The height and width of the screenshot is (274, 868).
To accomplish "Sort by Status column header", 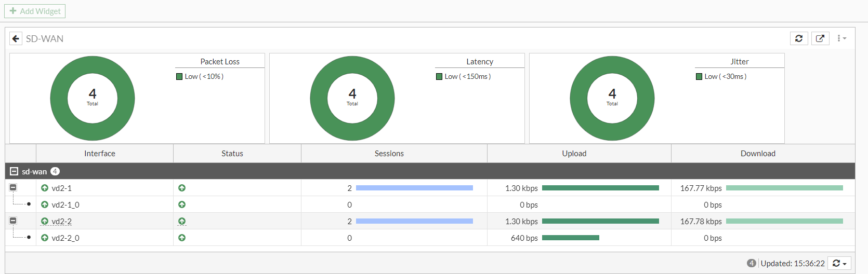I will click(238, 154).
